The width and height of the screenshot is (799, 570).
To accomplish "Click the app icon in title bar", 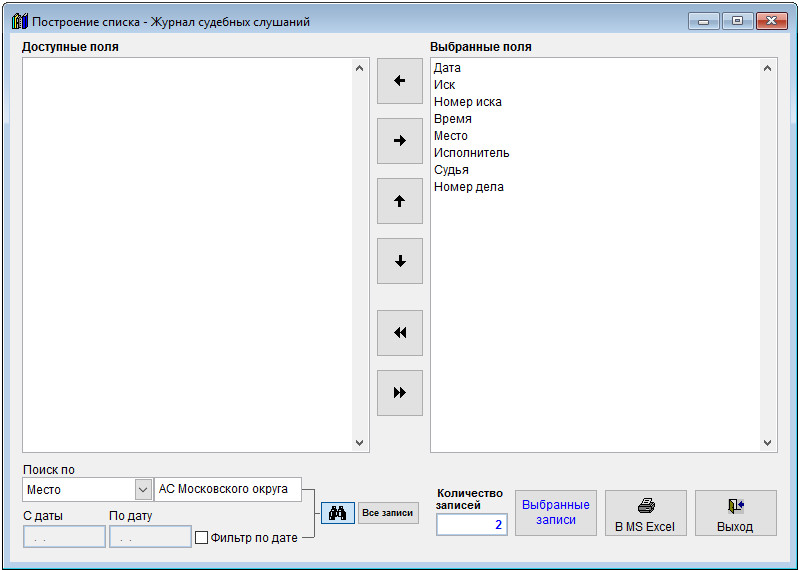I will coord(19,21).
